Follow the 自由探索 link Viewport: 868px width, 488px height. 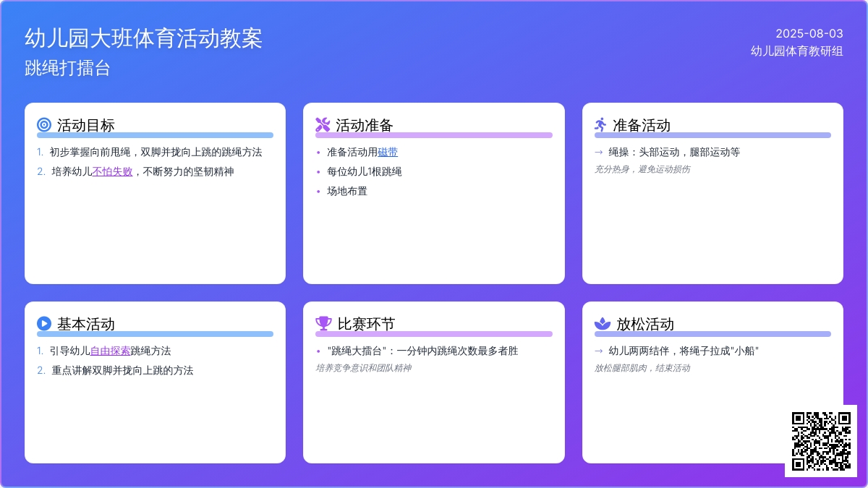point(110,351)
